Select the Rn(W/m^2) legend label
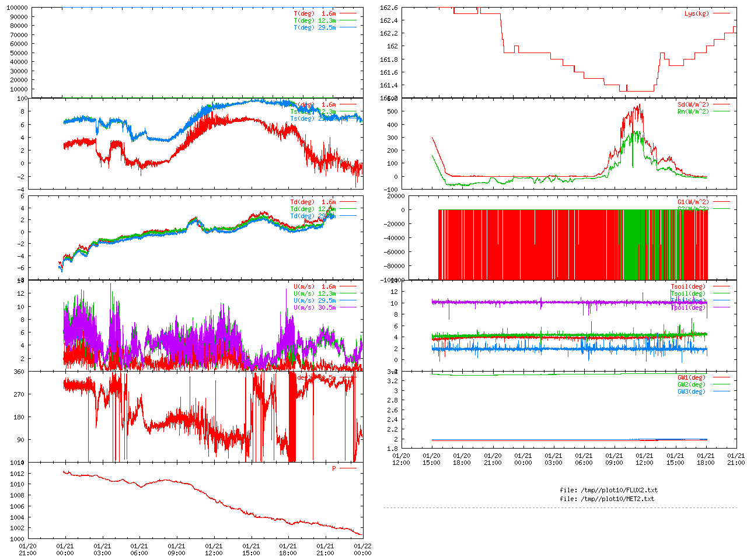The image size is (747, 560). click(x=693, y=111)
